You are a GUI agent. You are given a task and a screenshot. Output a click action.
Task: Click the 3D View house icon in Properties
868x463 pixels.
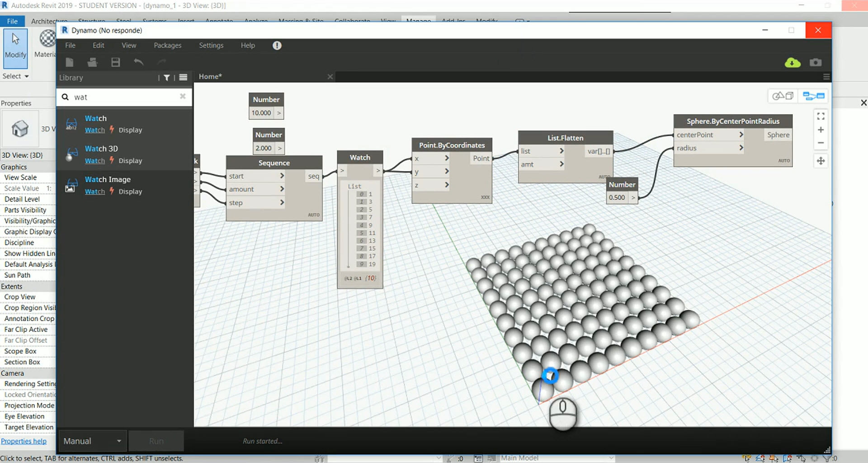(20, 129)
